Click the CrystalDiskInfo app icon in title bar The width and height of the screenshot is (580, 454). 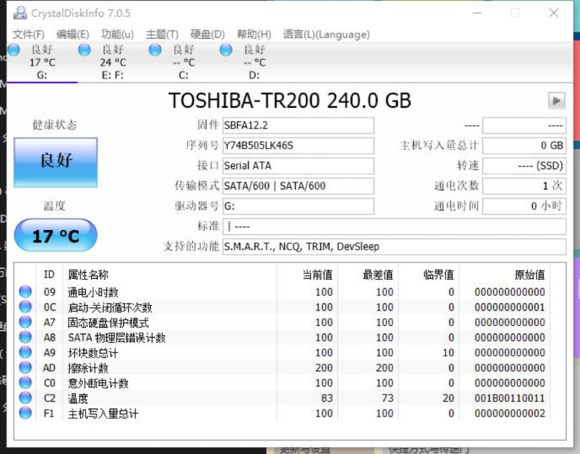point(20,13)
